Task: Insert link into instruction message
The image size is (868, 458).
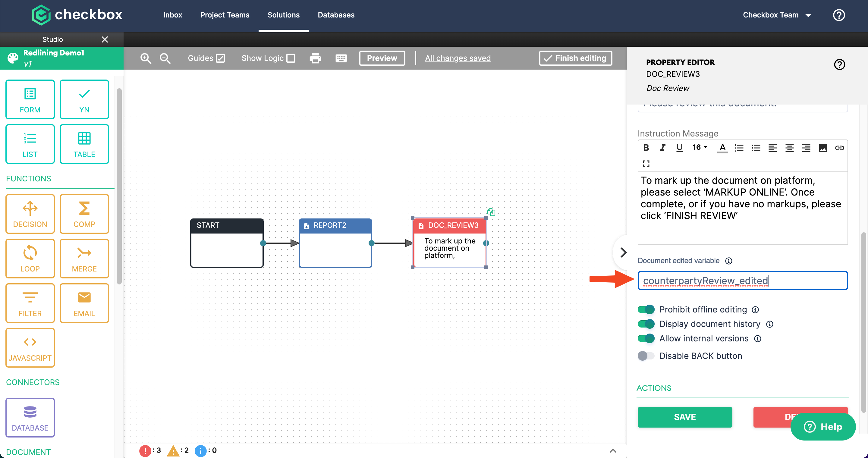Action: point(839,148)
